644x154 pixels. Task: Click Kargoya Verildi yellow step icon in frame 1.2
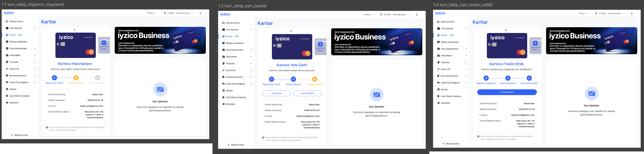[x=315, y=79]
